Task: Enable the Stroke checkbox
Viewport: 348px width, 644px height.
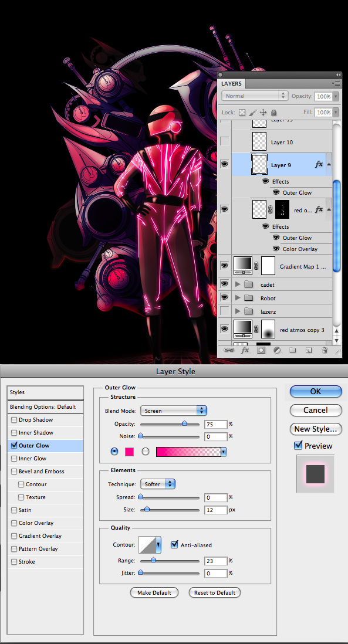Action: click(15, 561)
